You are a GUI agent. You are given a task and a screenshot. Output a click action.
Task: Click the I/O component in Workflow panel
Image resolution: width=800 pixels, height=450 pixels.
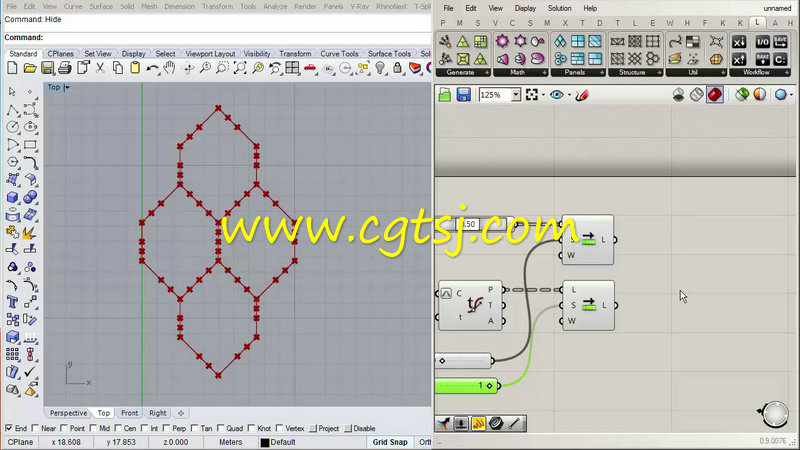click(x=762, y=41)
